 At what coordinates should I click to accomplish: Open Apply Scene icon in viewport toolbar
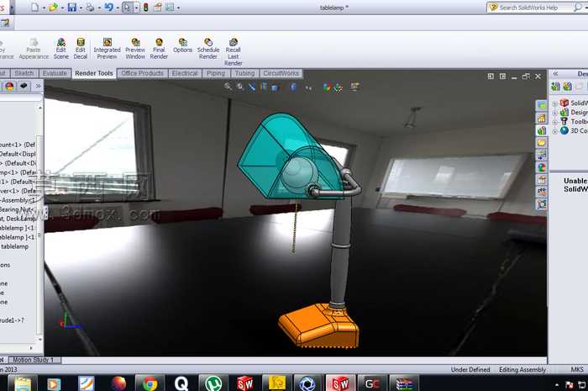point(339,87)
